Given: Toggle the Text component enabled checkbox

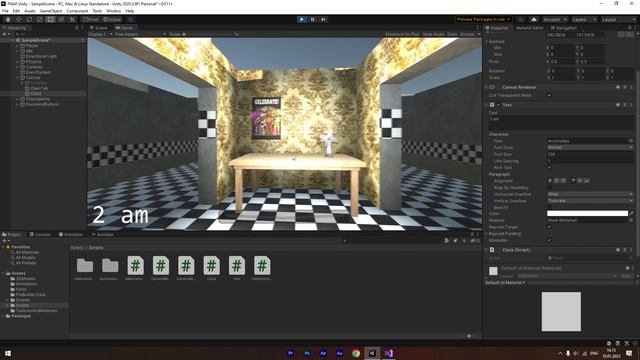Looking at the screenshot, I should (498, 105).
